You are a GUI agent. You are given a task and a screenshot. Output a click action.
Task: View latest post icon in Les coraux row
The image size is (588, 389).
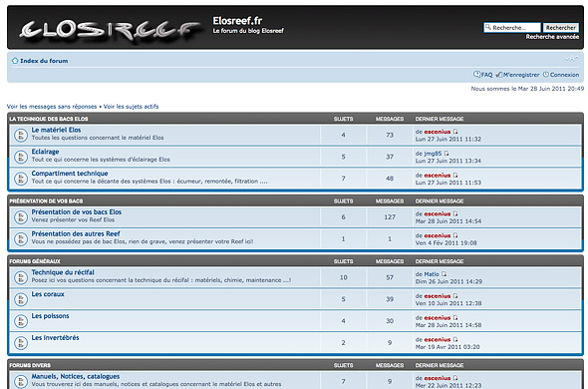[x=455, y=296]
